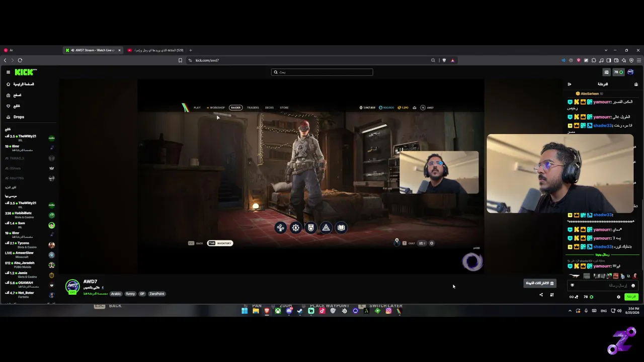Open the Windows Start menu
This screenshot has height=362, width=644.
point(245,311)
